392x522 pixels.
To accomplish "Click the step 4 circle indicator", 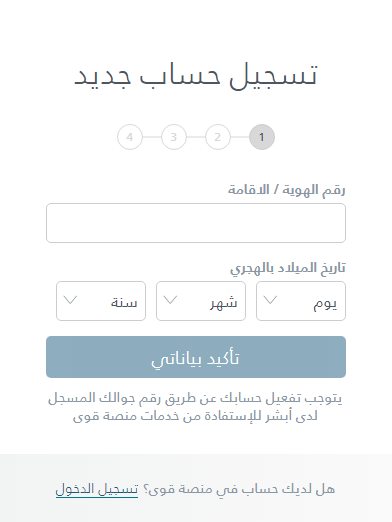I will click(x=130, y=137).
